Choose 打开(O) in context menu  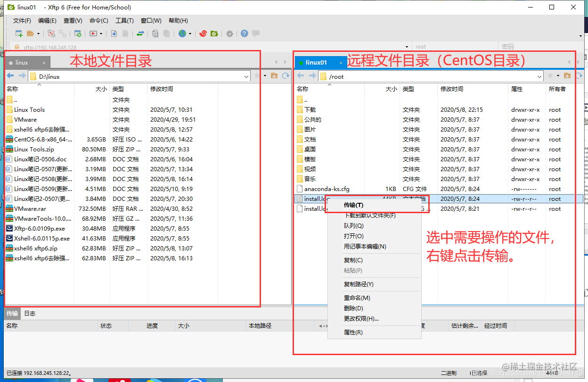374,236
